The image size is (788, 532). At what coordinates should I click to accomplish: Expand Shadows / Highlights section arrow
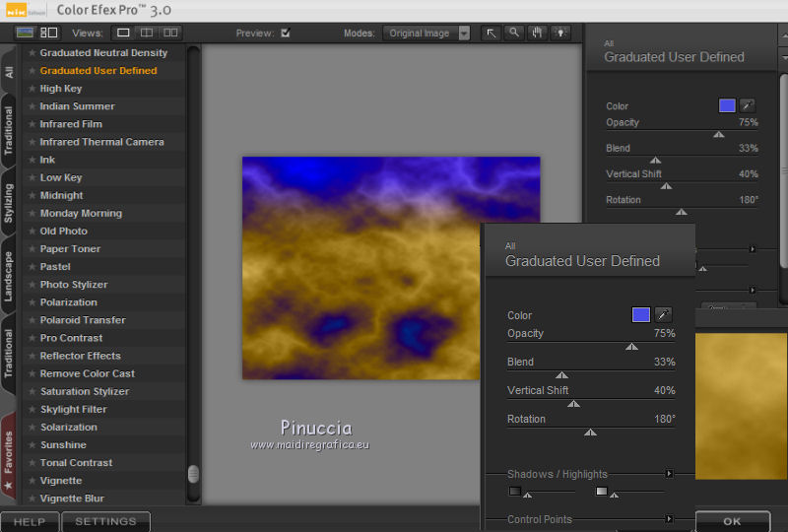click(x=669, y=474)
